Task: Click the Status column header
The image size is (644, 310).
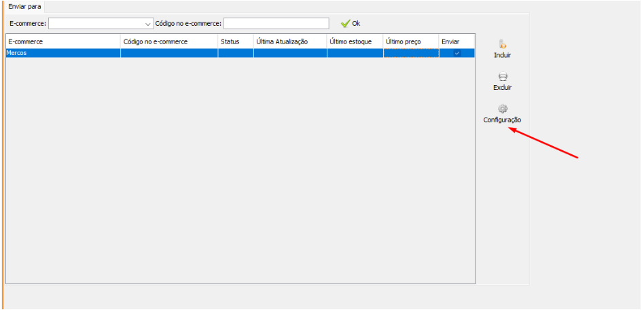Action: (236, 41)
